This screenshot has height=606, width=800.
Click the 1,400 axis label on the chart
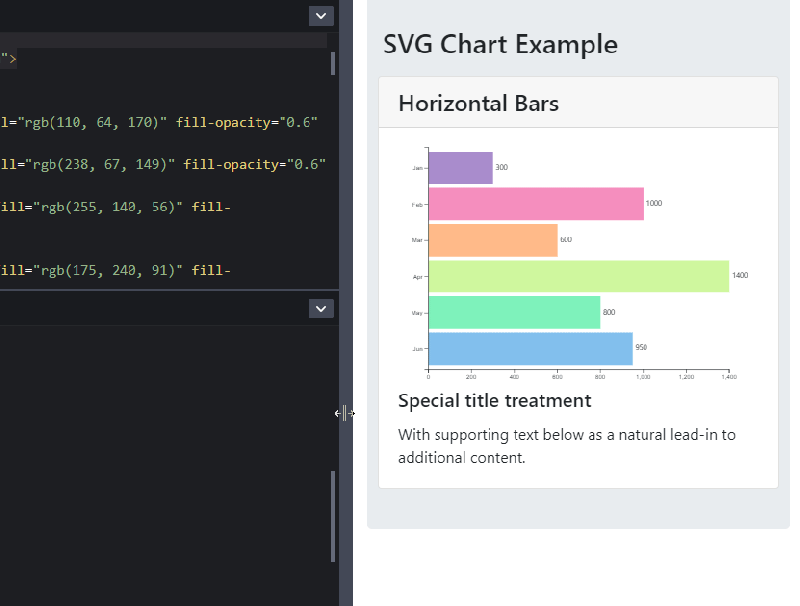[x=728, y=378]
